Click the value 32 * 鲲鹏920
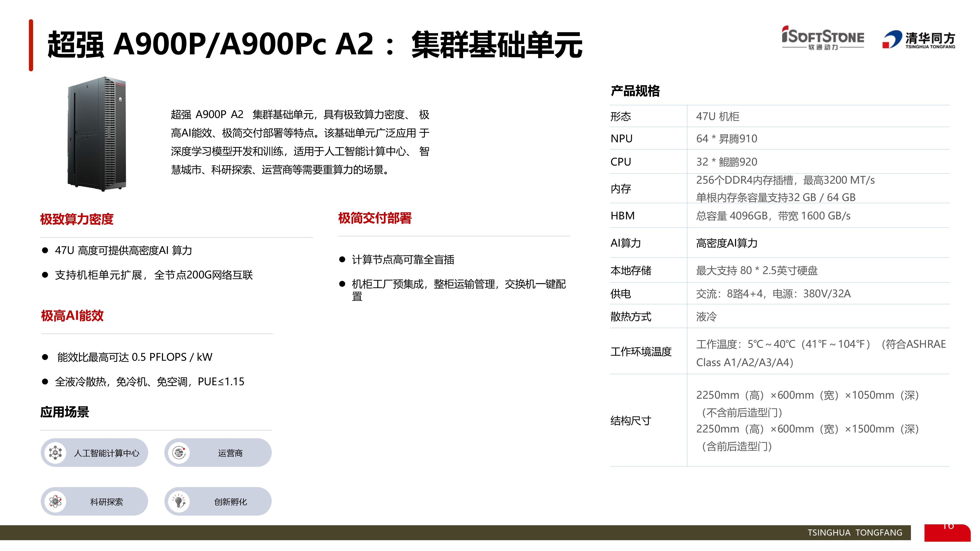 point(727,162)
